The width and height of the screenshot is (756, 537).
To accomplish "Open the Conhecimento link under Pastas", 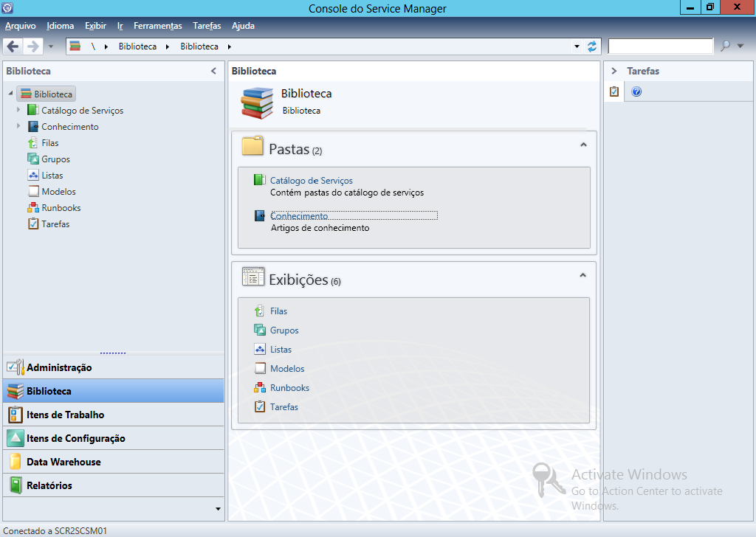I will click(299, 216).
